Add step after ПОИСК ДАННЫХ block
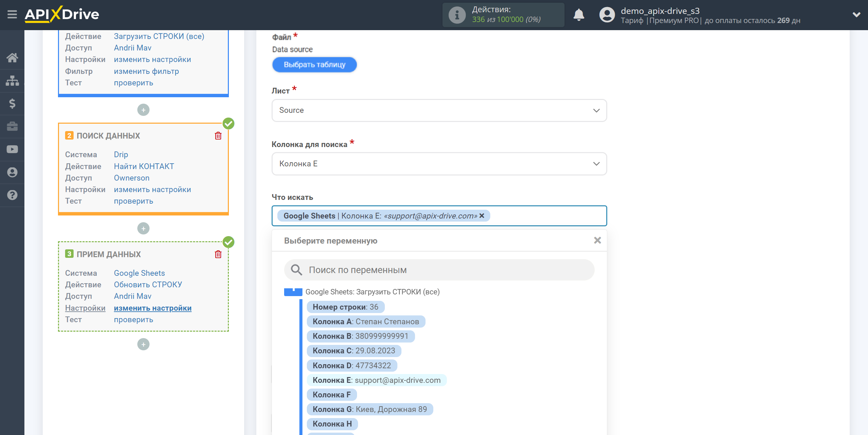Screen dimensions: 868x435 click(x=143, y=228)
